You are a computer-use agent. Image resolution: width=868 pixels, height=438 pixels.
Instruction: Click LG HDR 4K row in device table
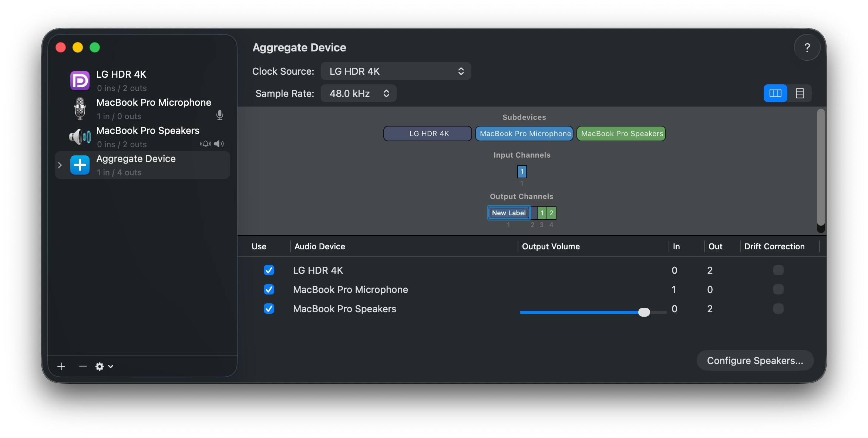click(x=532, y=270)
